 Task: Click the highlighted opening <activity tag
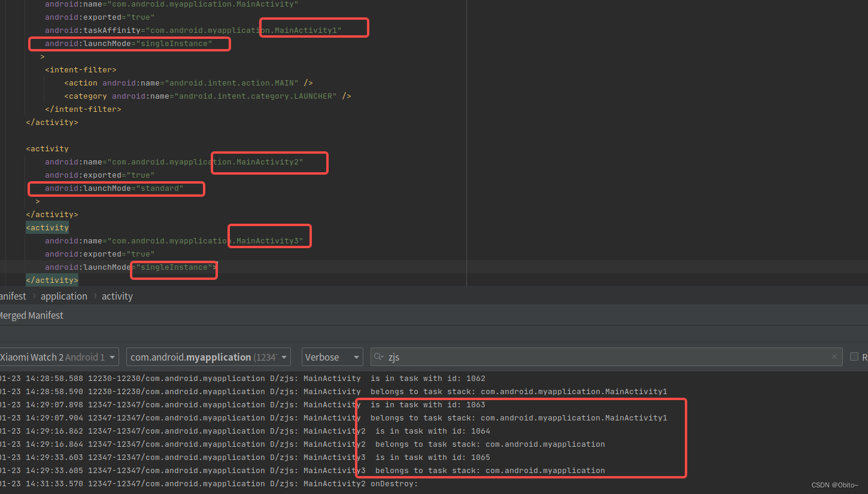pyautogui.click(x=47, y=228)
